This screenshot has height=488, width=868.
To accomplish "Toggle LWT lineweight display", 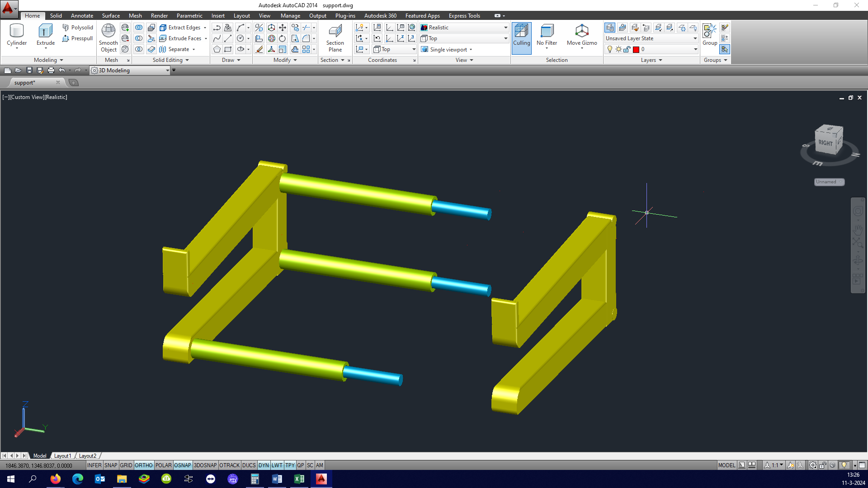I will 277,465.
